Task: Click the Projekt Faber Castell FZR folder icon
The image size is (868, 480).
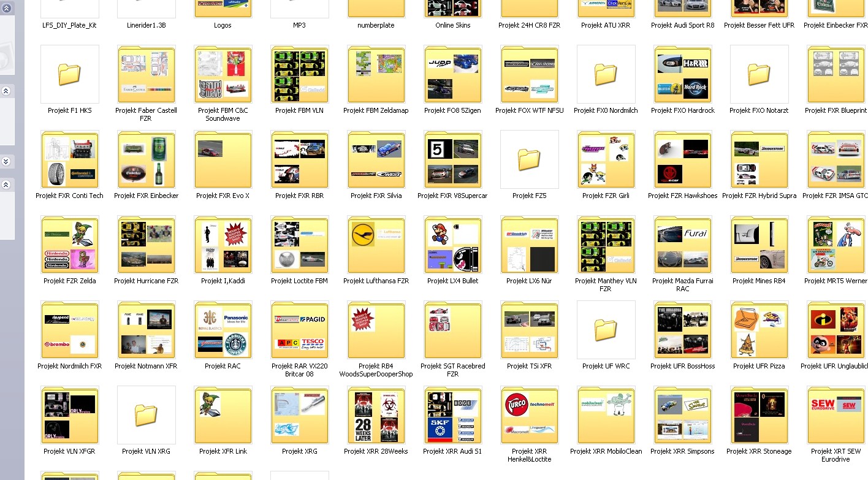Action: click(x=147, y=74)
